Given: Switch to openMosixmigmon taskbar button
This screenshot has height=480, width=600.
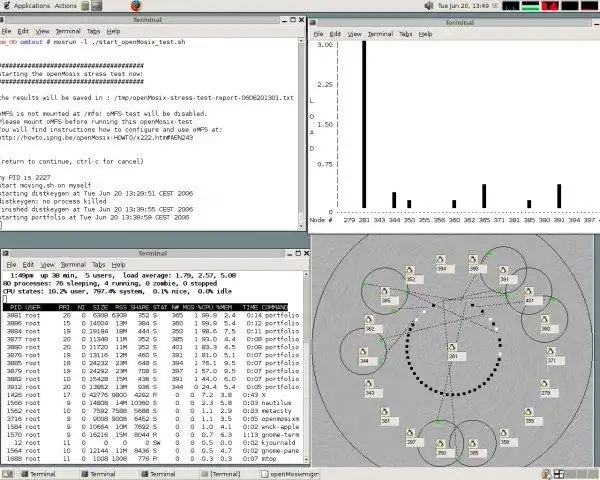Looking at the screenshot, I should click(290, 474).
